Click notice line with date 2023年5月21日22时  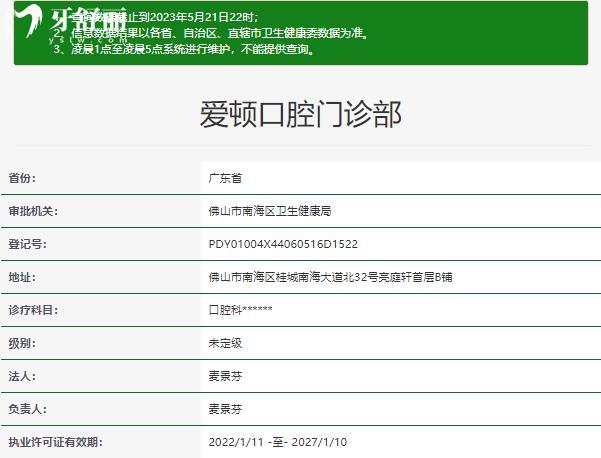point(156,17)
